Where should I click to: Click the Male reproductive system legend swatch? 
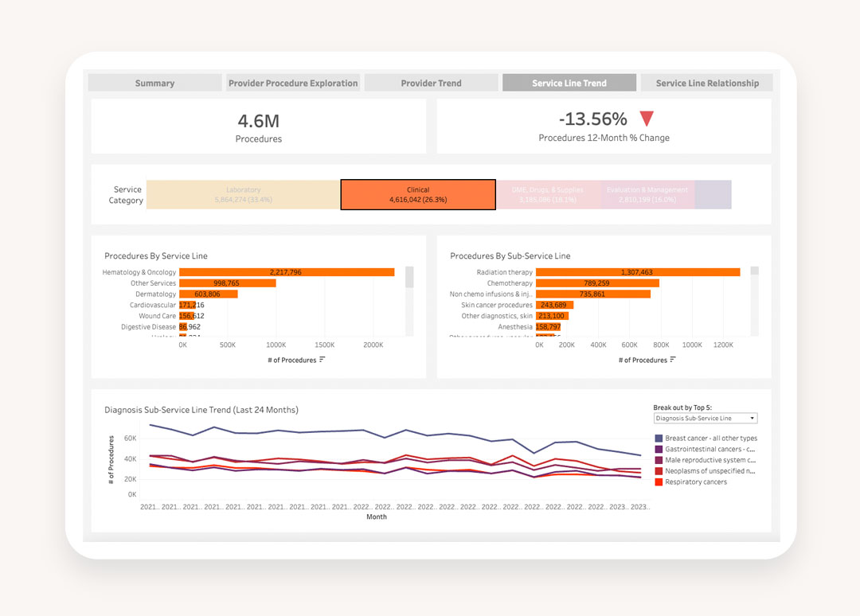[x=659, y=460]
